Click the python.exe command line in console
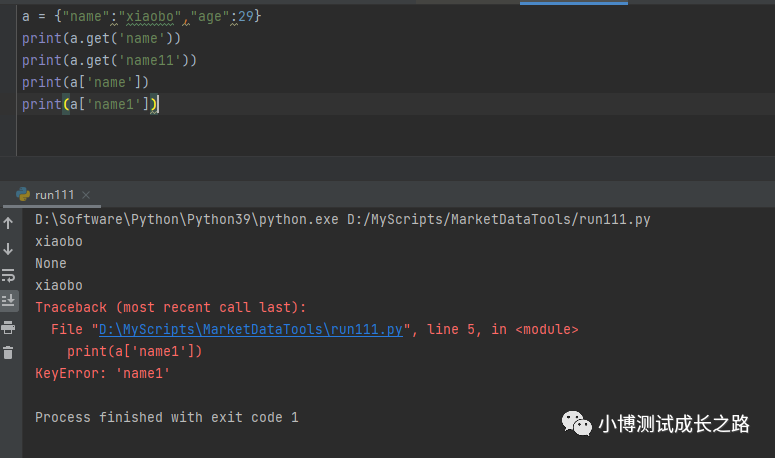 point(343,219)
